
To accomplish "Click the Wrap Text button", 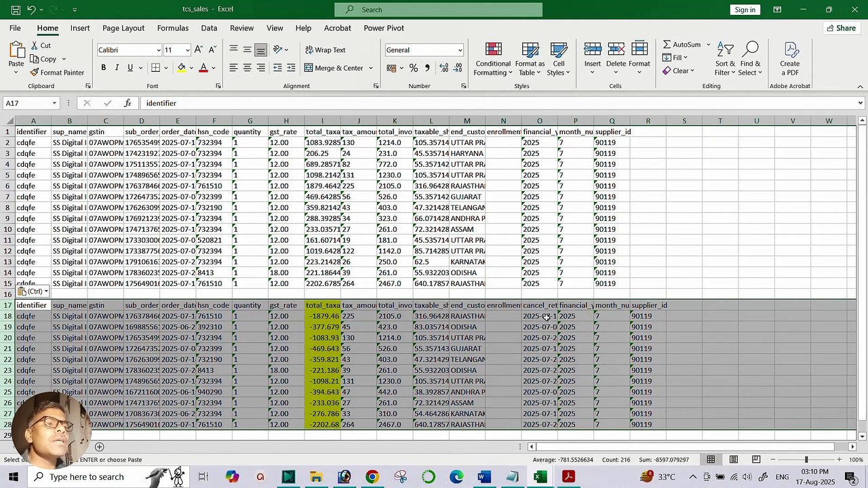I will (325, 49).
